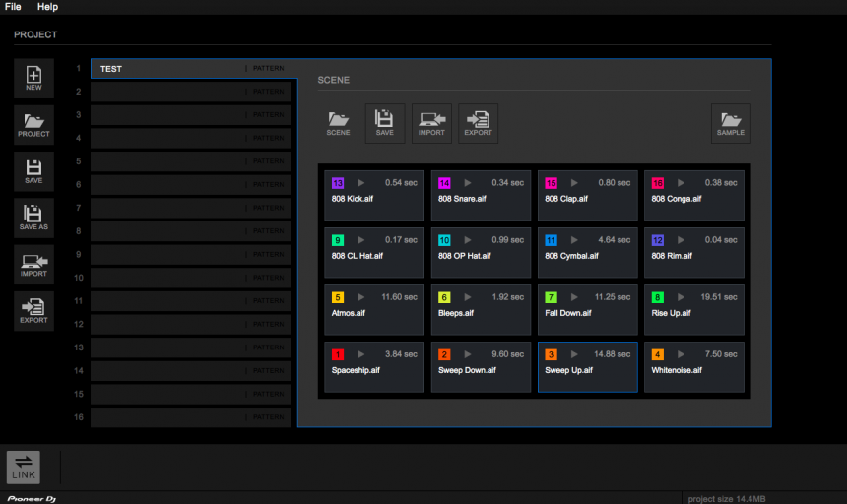Click the project IMPORT icon in left sidebar

(33, 265)
